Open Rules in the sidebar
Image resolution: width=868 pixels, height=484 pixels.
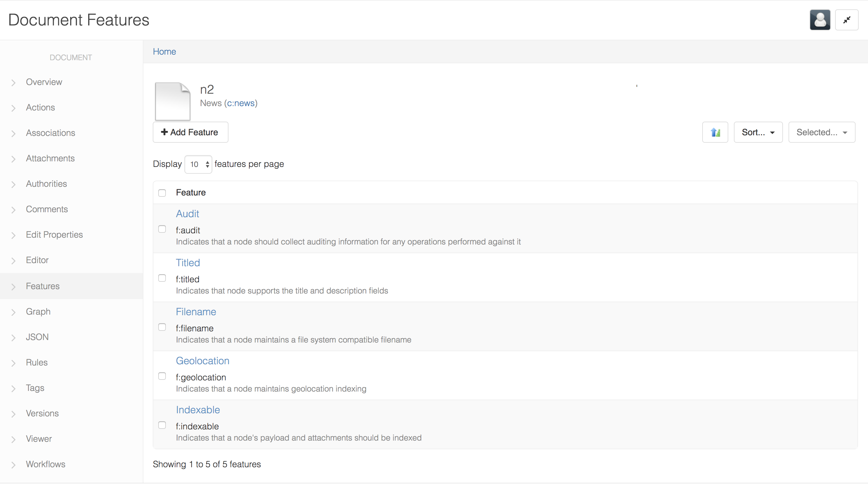(37, 362)
